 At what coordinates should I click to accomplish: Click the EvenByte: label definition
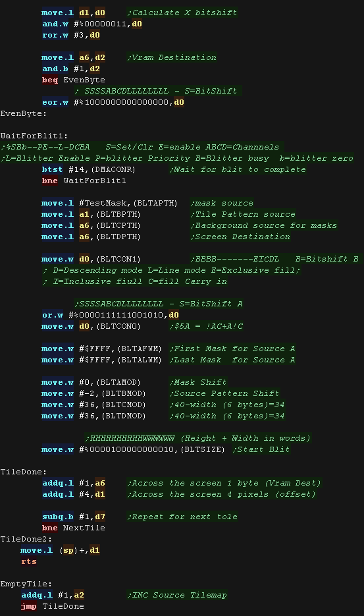24,113
